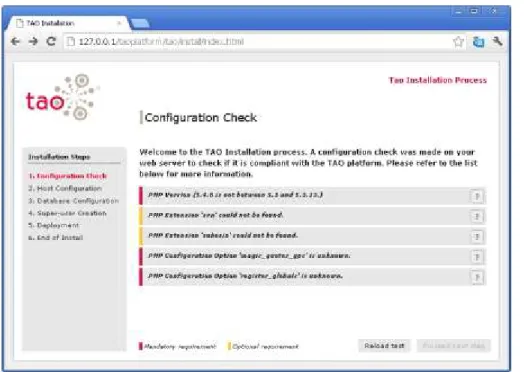Click the Optional requirement legend label
524x372 pixels.
click(x=265, y=347)
